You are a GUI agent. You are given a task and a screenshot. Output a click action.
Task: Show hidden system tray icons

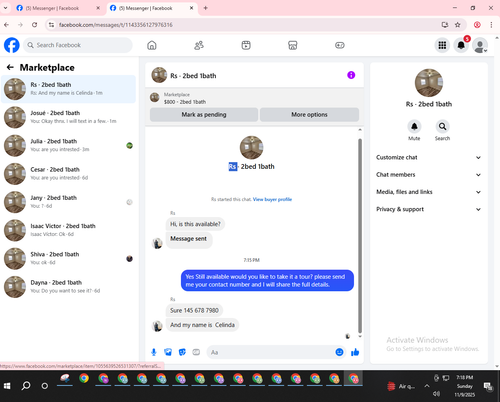[x=427, y=386]
